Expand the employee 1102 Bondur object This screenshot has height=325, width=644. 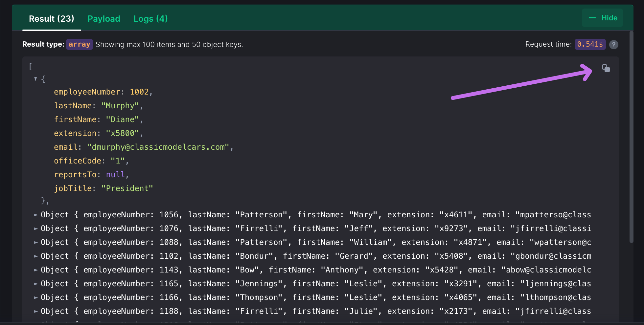tap(35, 256)
